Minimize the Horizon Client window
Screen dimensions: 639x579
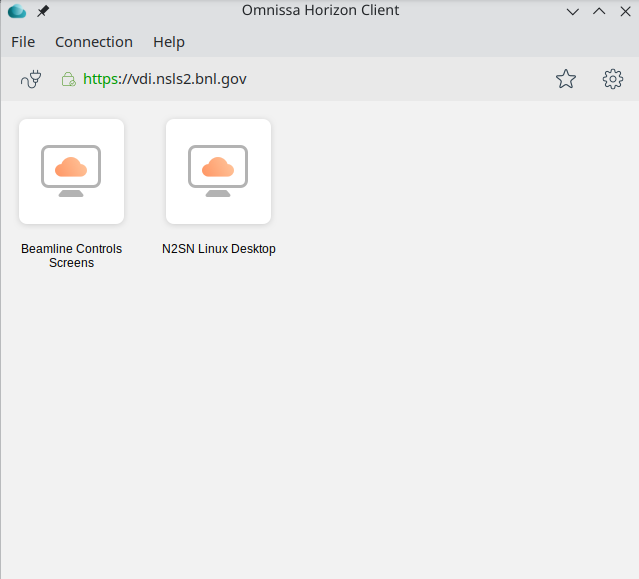tap(573, 11)
